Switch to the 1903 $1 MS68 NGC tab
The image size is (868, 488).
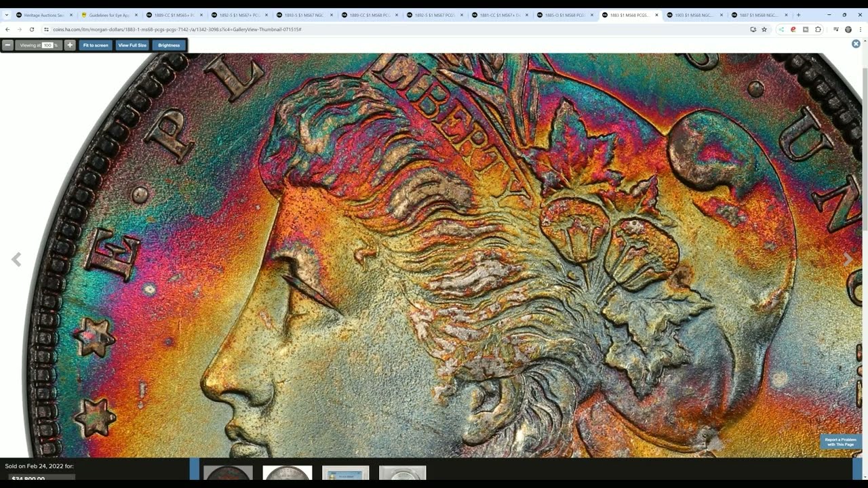(x=694, y=15)
